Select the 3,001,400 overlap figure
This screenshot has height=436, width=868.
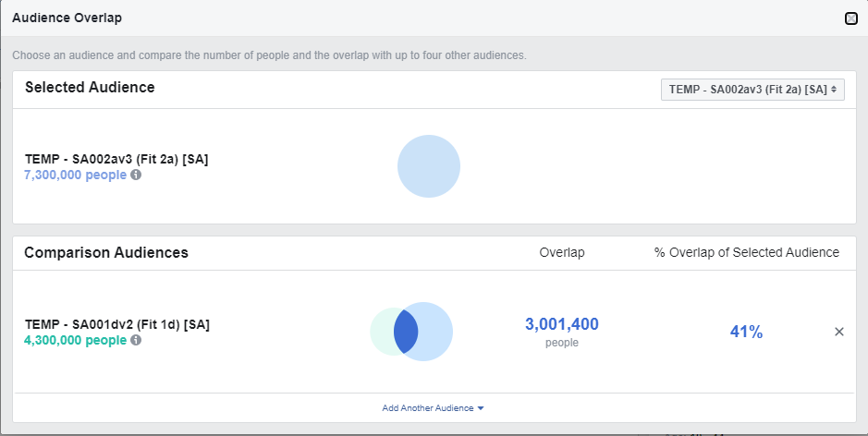562,324
